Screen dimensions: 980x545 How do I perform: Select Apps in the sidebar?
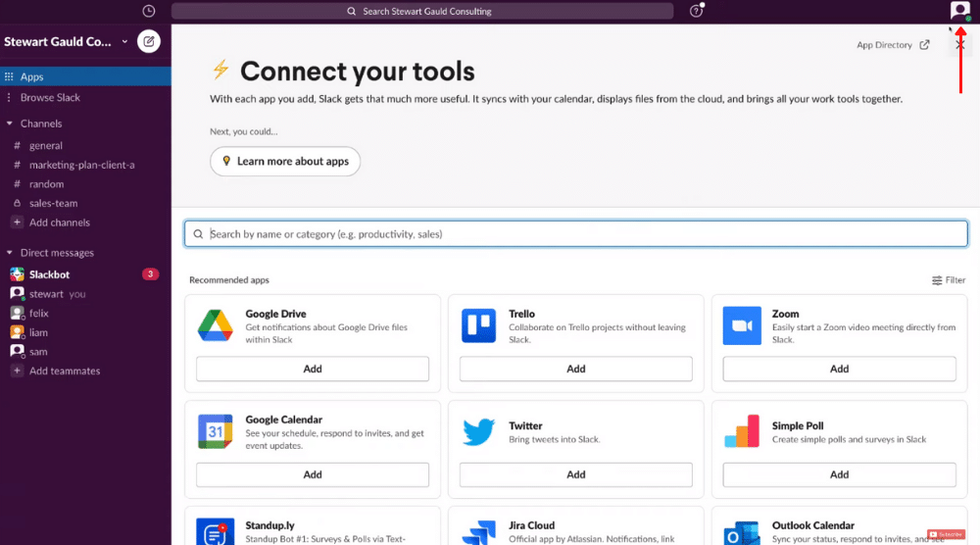(x=85, y=76)
